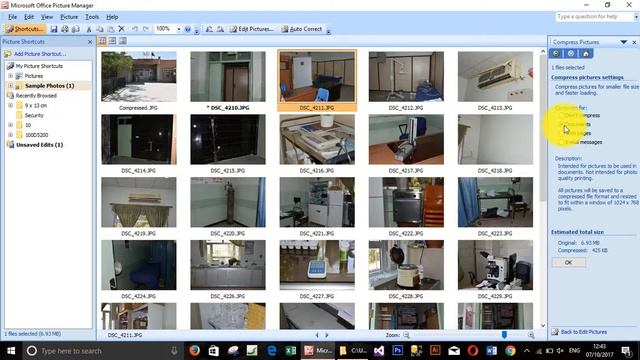The height and width of the screenshot is (360, 640).
Task: Open the File menu
Action: pyautogui.click(x=13, y=17)
